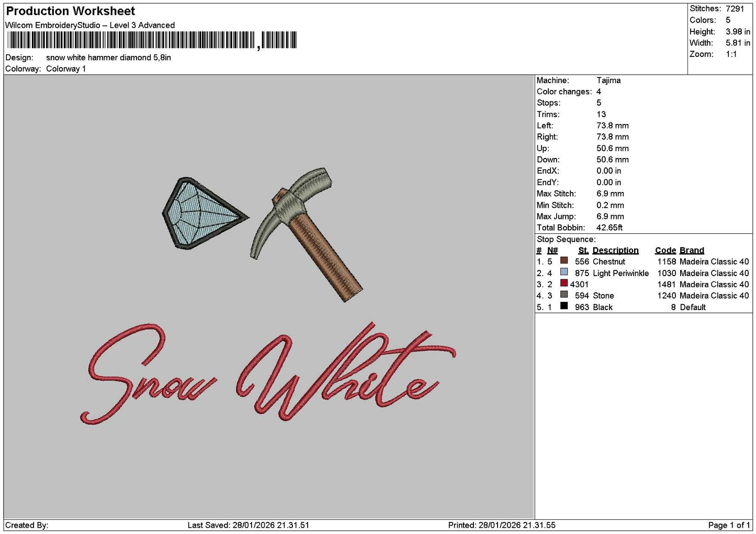Click the Black color swatch
Image resolution: width=756 pixels, height=534 pixels.
564,306
